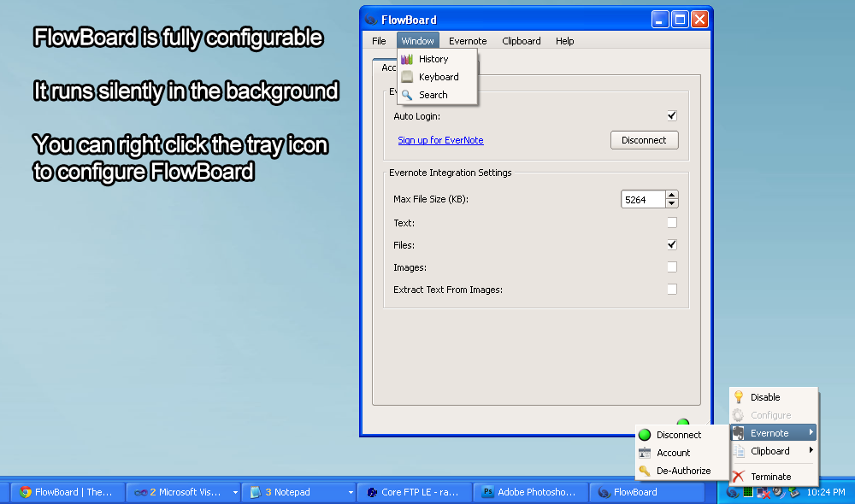
Task: Minimize the FlowBoard window
Action: point(660,20)
